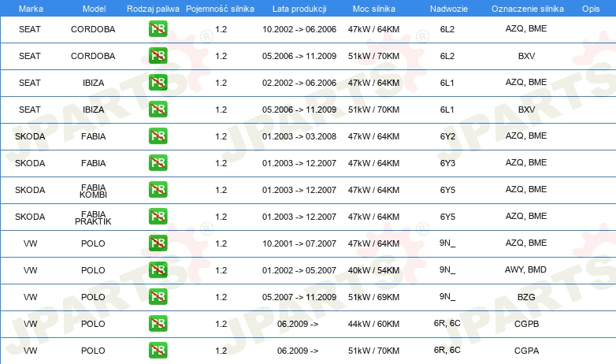Click the 6Y2 body code cell
The height and width of the screenshot is (364, 616).
pyautogui.click(x=447, y=136)
